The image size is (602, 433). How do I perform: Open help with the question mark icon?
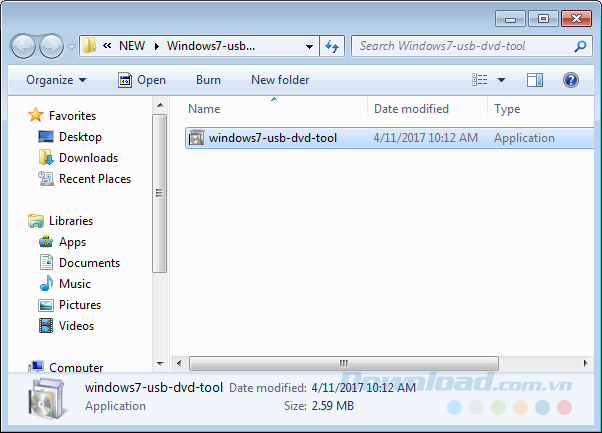[x=571, y=80]
